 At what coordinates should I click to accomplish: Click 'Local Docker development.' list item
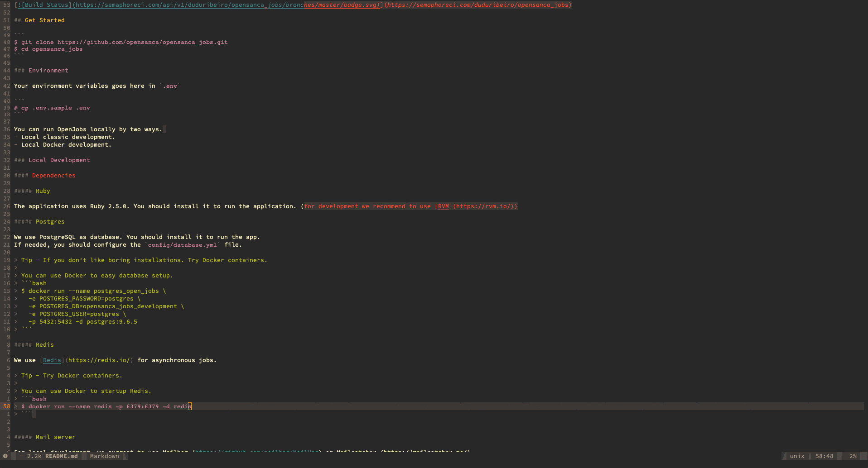point(66,145)
